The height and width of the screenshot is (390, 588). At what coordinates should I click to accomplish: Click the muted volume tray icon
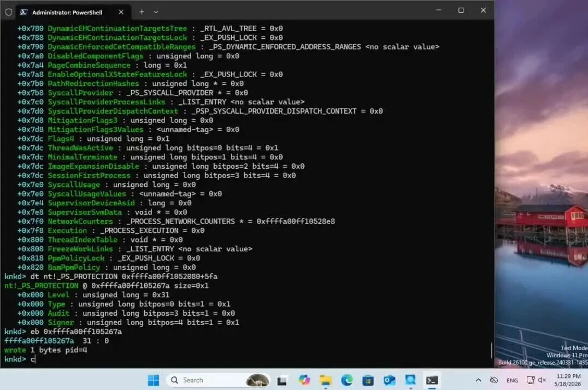click(x=542, y=380)
